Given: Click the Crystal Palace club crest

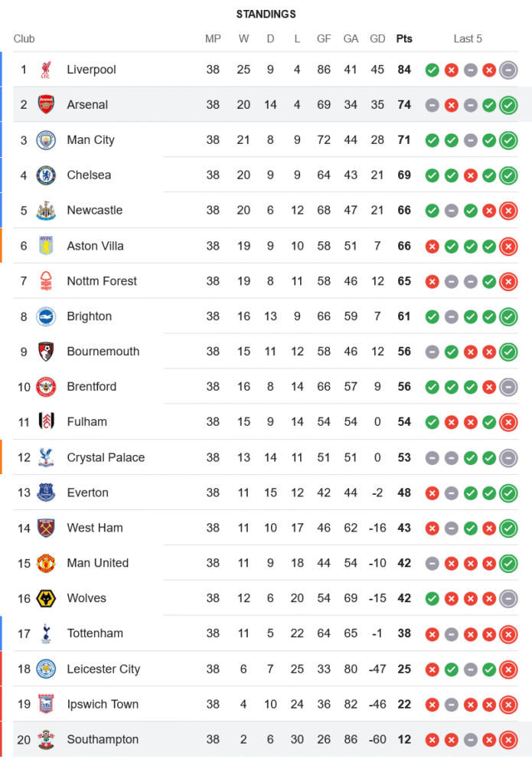Looking at the screenshot, I should 46,457.
